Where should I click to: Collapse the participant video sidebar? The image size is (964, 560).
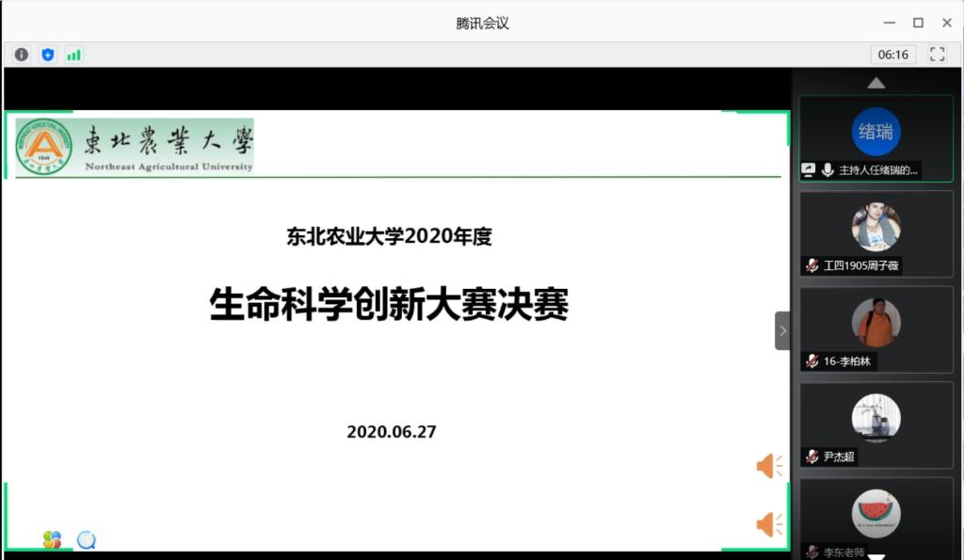[x=782, y=330]
